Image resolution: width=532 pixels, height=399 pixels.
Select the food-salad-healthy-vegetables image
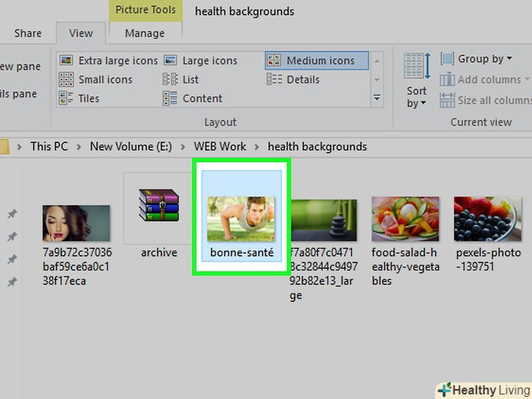(406, 218)
